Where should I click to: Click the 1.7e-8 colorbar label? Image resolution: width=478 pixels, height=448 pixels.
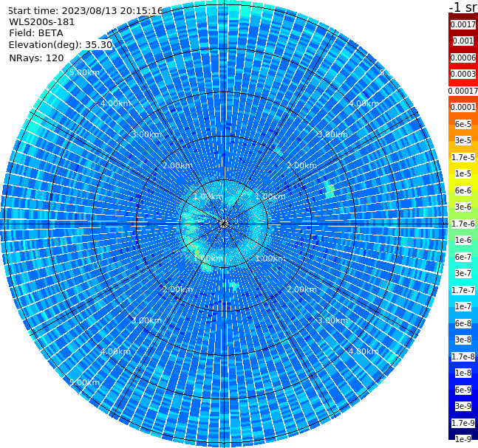tap(463, 356)
